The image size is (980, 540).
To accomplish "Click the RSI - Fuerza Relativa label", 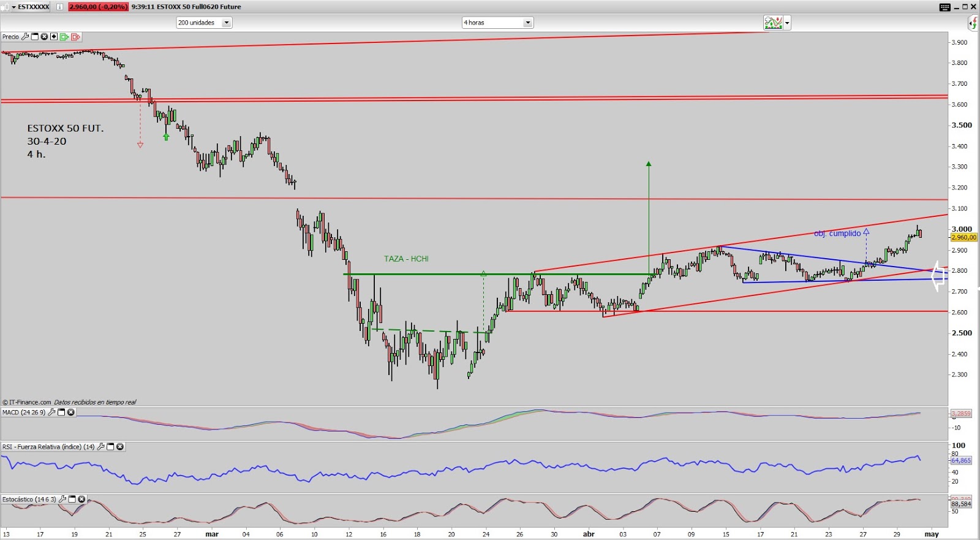I will point(48,447).
